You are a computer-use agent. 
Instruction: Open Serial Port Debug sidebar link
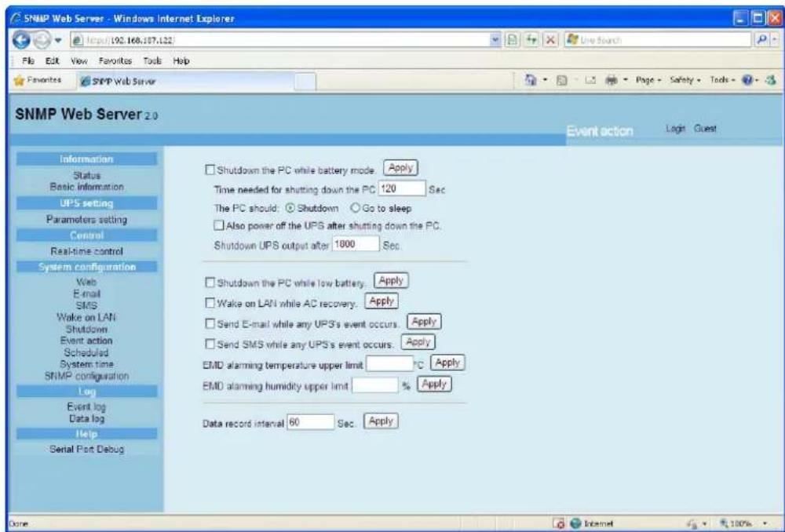point(86,449)
